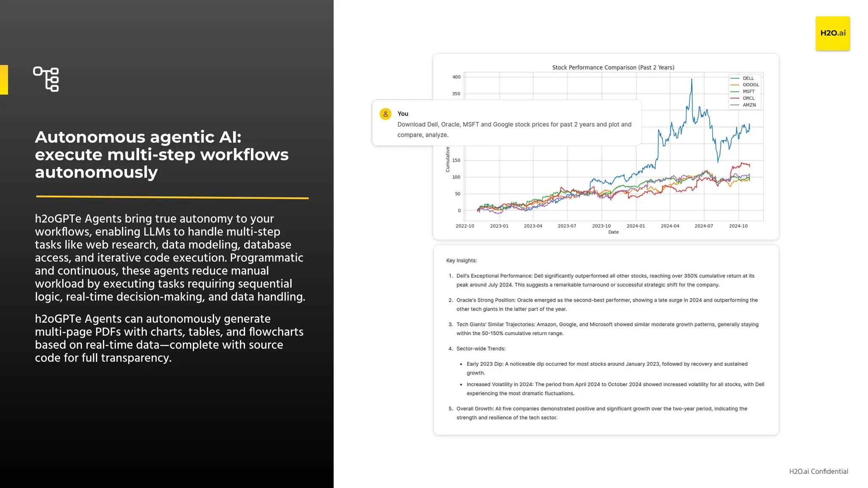This screenshot has height=488, width=868.
Task: Click the 2022-10 x-axis label
Action: [465, 226]
